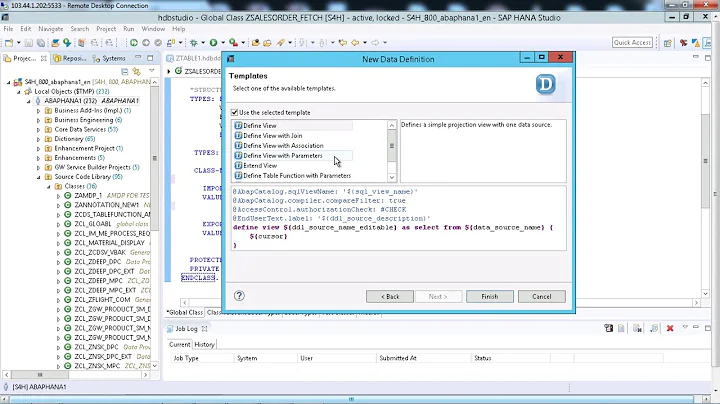Click the Quick Access input field
This screenshot has height=404, width=720.
tap(632, 42)
